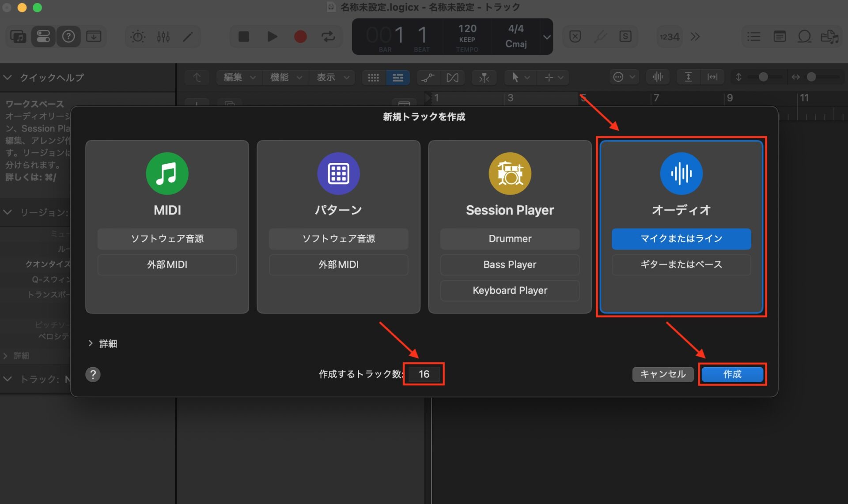Open the 機能 menu
Screen dimensions: 848x504
click(286, 77)
